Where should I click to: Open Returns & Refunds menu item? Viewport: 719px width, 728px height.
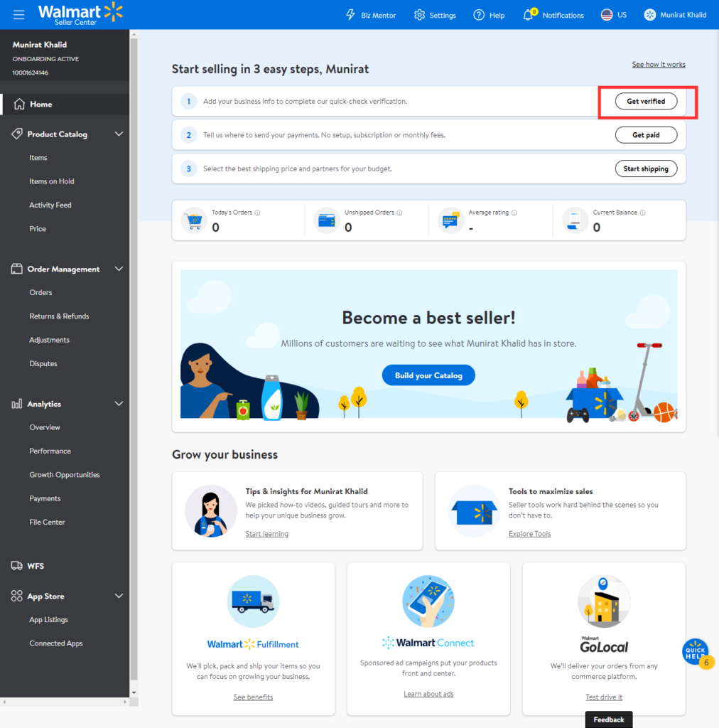point(59,316)
